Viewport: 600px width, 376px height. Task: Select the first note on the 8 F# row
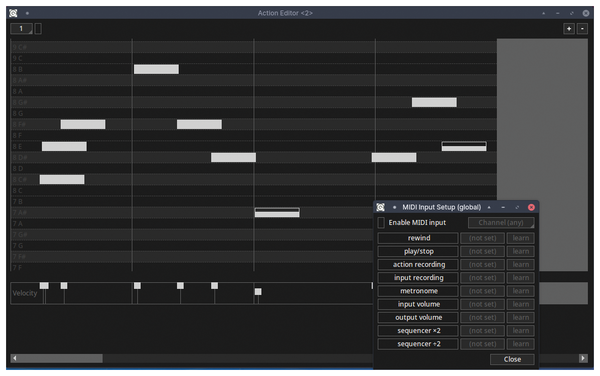coord(83,124)
